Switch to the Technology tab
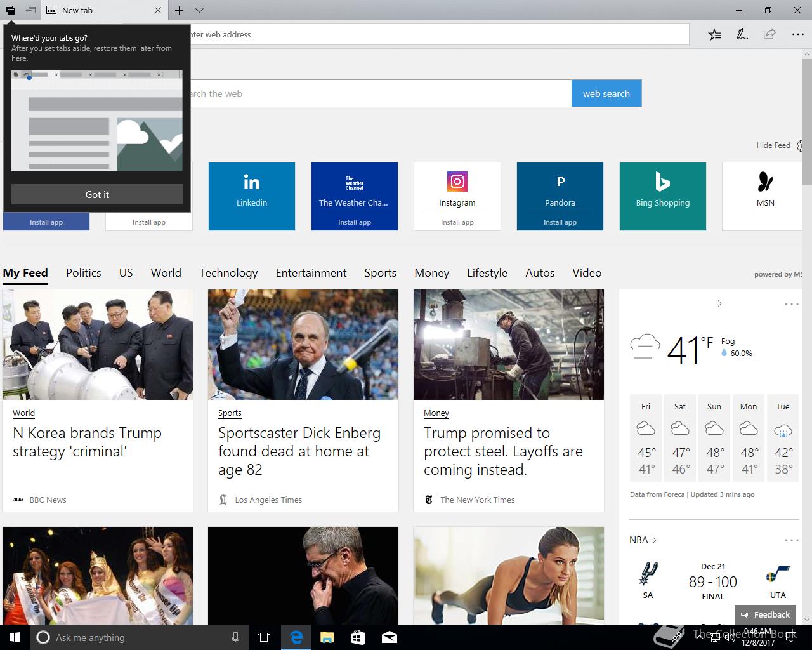Screen dimensions: 812x650 pyautogui.click(x=228, y=273)
